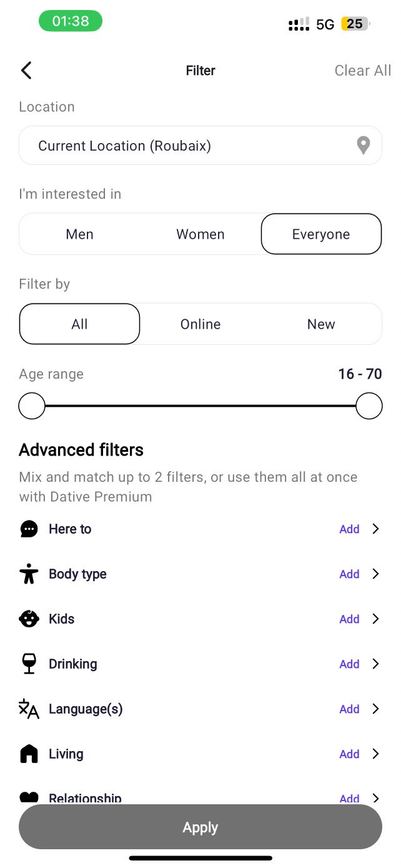This screenshot has height=868, width=401.
Task: Choose the Everyone interest option
Action: tap(321, 234)
